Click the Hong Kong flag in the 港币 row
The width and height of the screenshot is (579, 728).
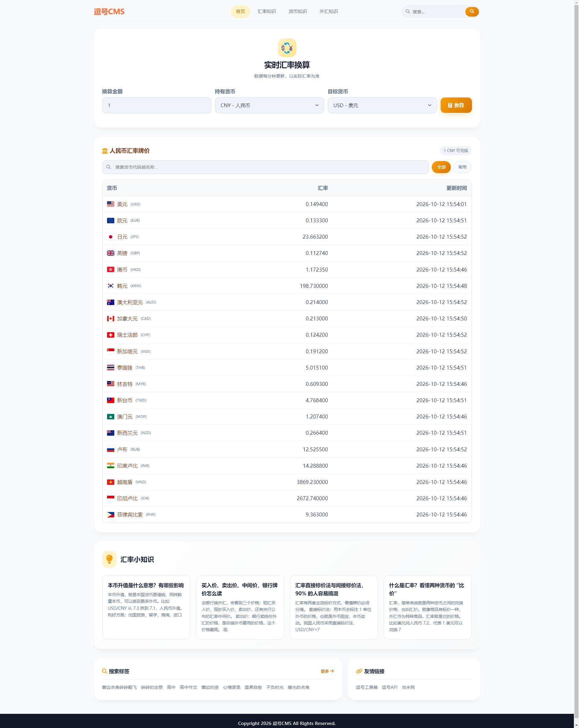pyautogui.click(x=111, y=269)
